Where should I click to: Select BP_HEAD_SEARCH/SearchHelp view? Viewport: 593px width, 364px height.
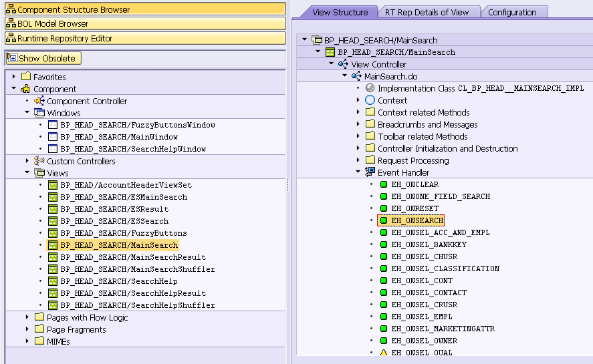pos(119,282)
